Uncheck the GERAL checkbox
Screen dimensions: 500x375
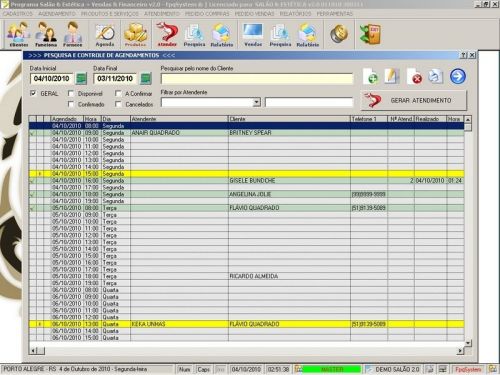pyautogui.click(x=33, y=93)
